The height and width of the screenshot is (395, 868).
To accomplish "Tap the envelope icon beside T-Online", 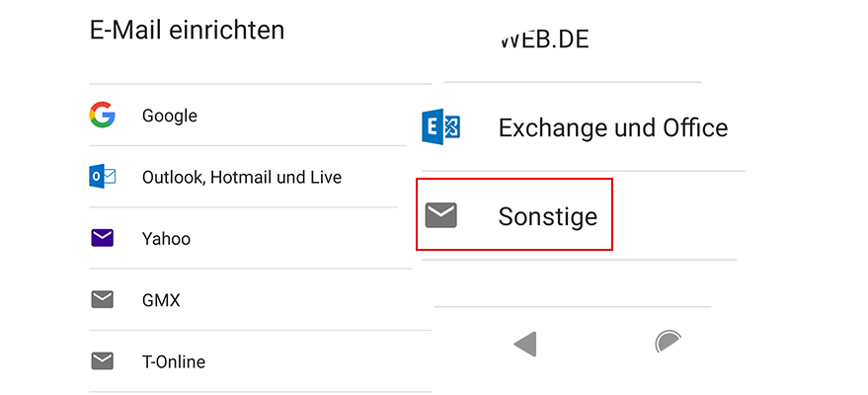I will coord(102,361).
